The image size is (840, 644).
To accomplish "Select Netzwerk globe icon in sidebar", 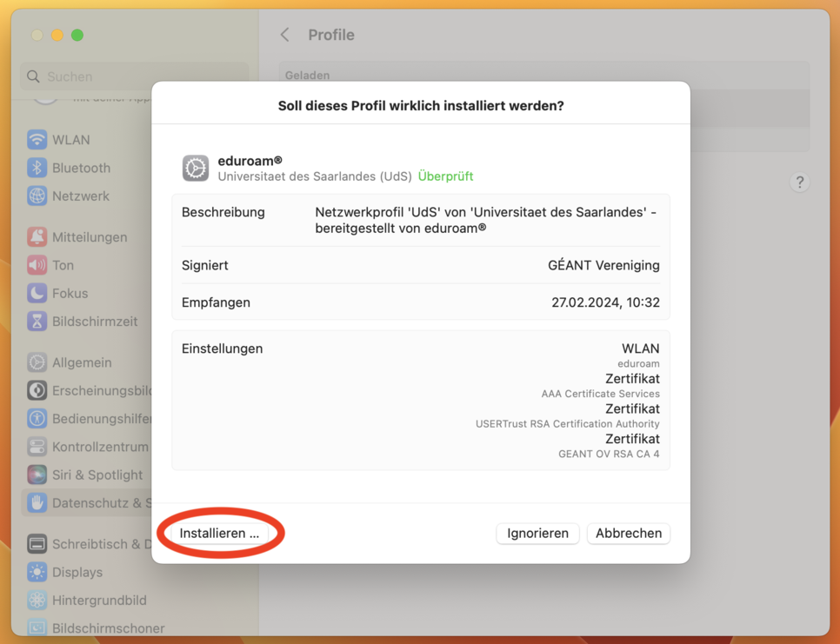I will coord(37,196).
